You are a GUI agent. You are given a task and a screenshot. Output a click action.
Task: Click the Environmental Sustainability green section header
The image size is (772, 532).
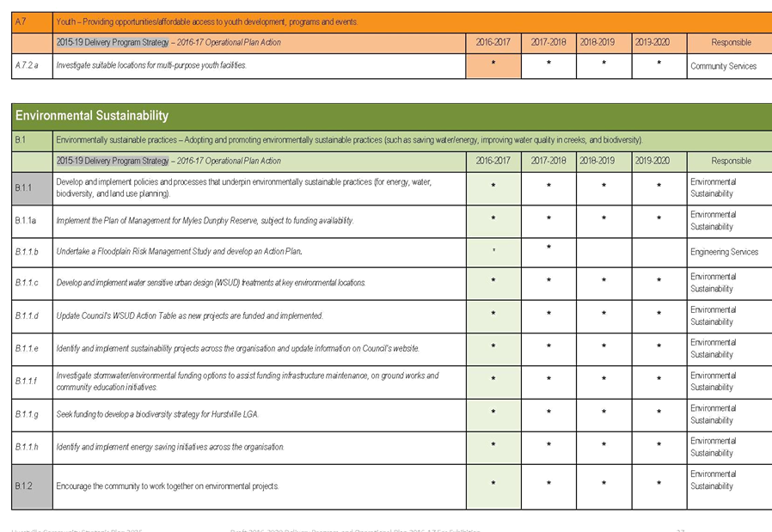pos(92,116)
